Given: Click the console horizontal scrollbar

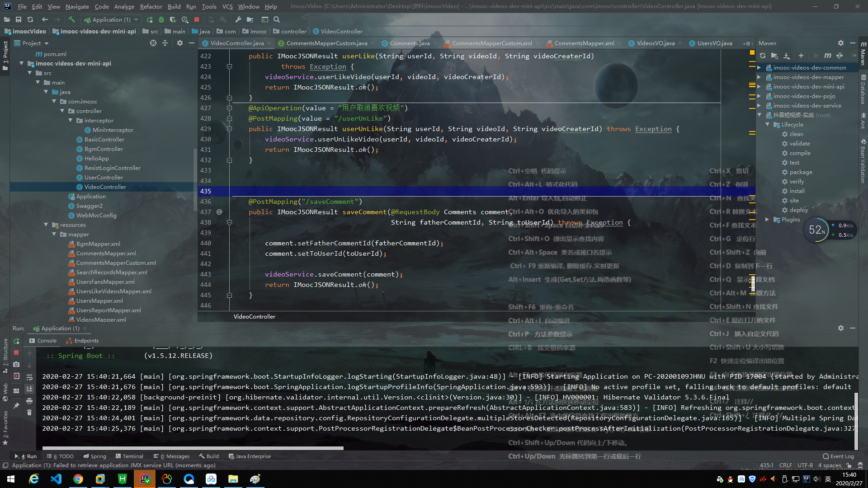Looking at the screenshot, I should [x=193, y=448].
